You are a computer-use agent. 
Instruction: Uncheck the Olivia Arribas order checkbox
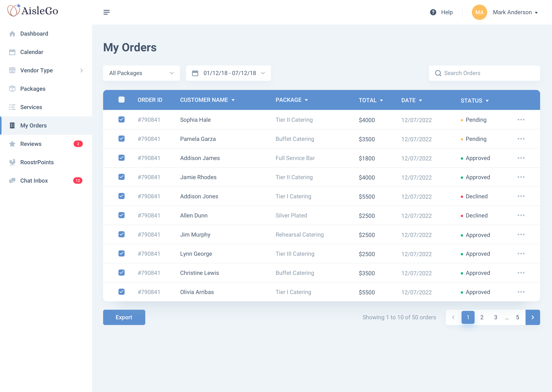click(x=121, y=292)
